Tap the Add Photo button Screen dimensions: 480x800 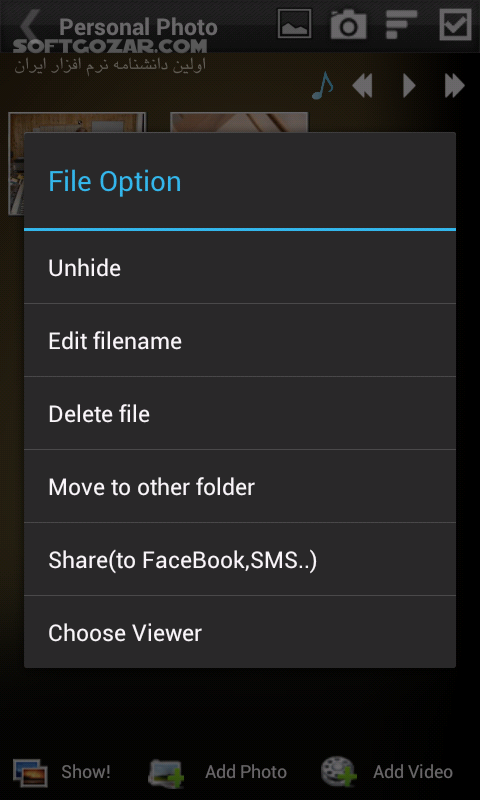click(x=218, y=771)
